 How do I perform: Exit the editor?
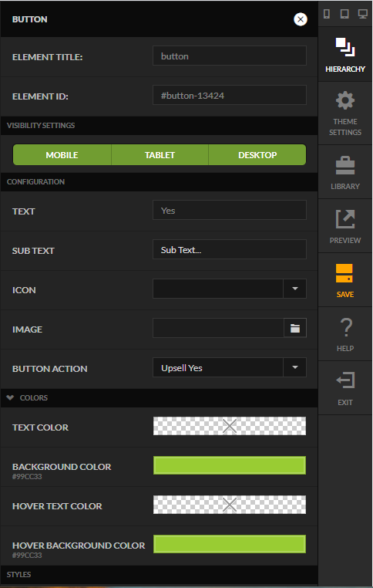(x=345, y=388)
